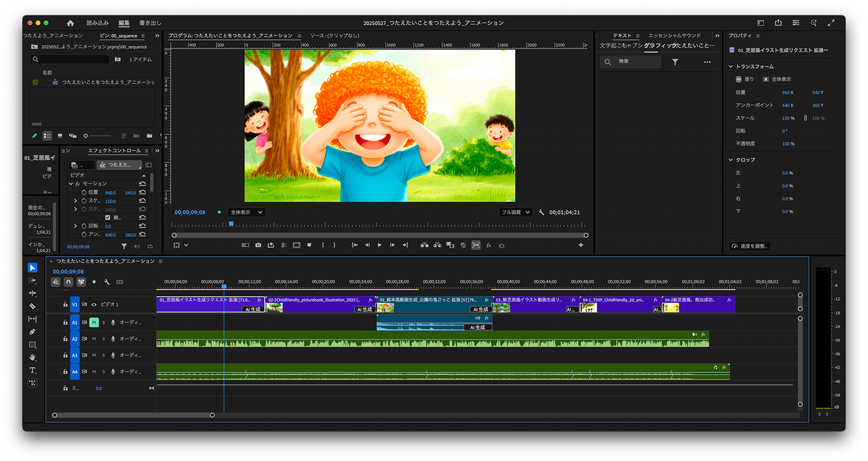Select the Razor tool in the toolbar
The image size is (868, 461).
coord(32,306)
